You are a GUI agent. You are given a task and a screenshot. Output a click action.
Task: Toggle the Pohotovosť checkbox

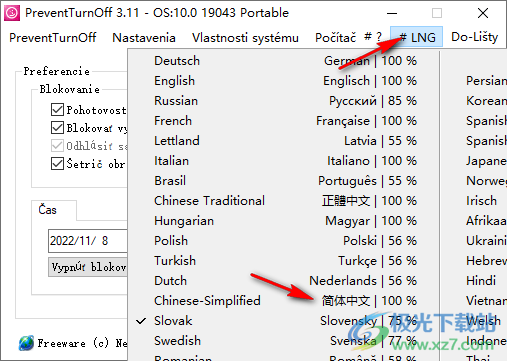point(57,110)
